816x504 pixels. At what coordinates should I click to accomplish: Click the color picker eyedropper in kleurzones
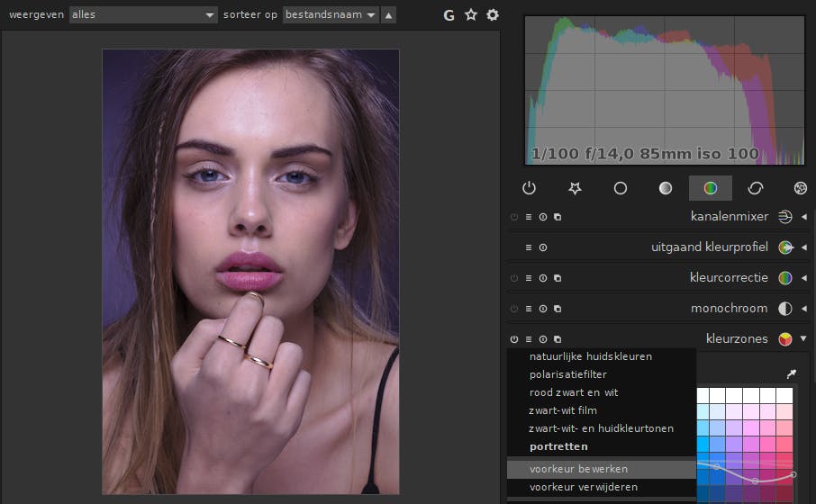(791, 373)
